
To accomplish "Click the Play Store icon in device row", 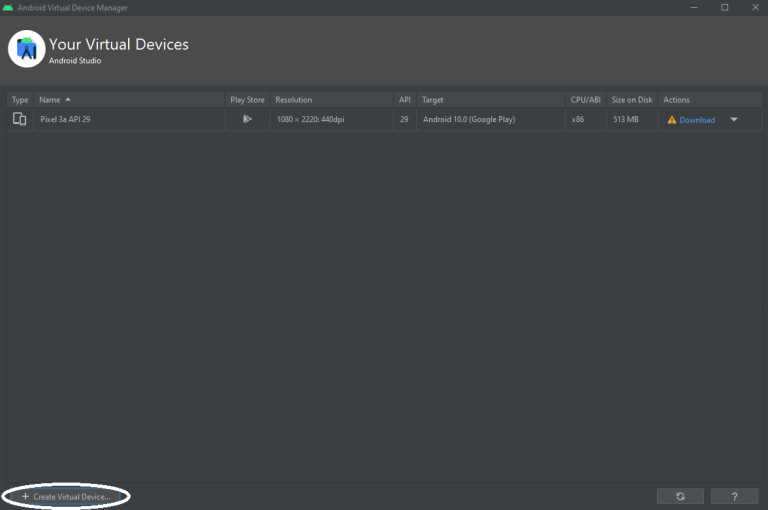I will [247, 119].
